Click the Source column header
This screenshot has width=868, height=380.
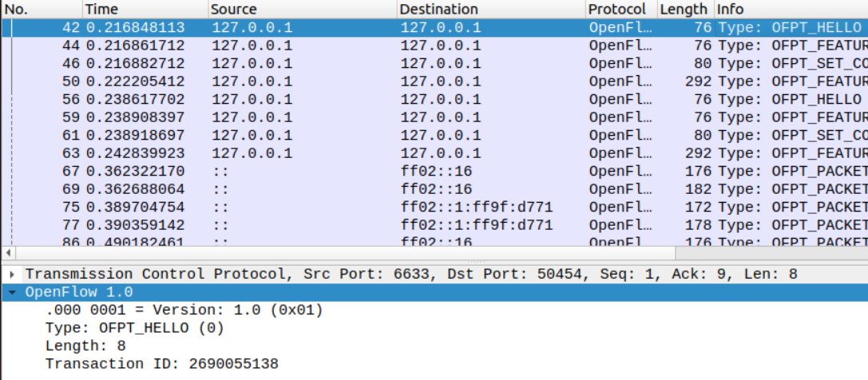point(302,10)
